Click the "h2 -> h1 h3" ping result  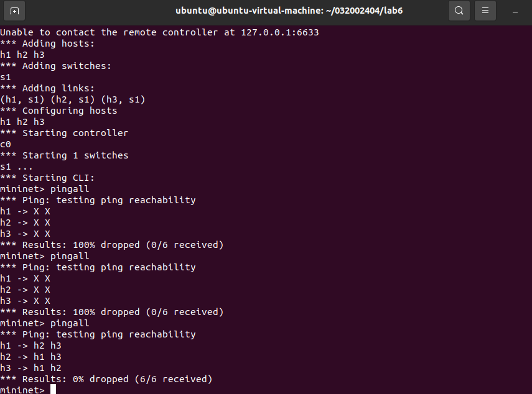[30, 357]
